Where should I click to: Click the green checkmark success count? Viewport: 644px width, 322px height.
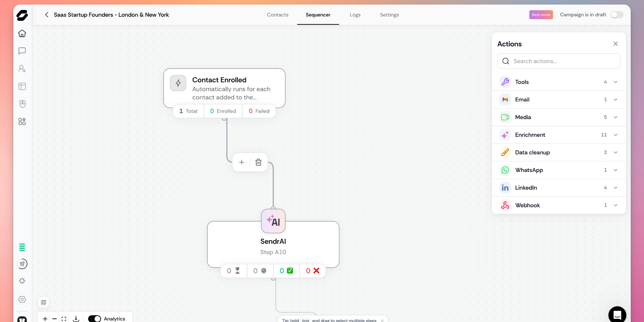coord(287,271)
